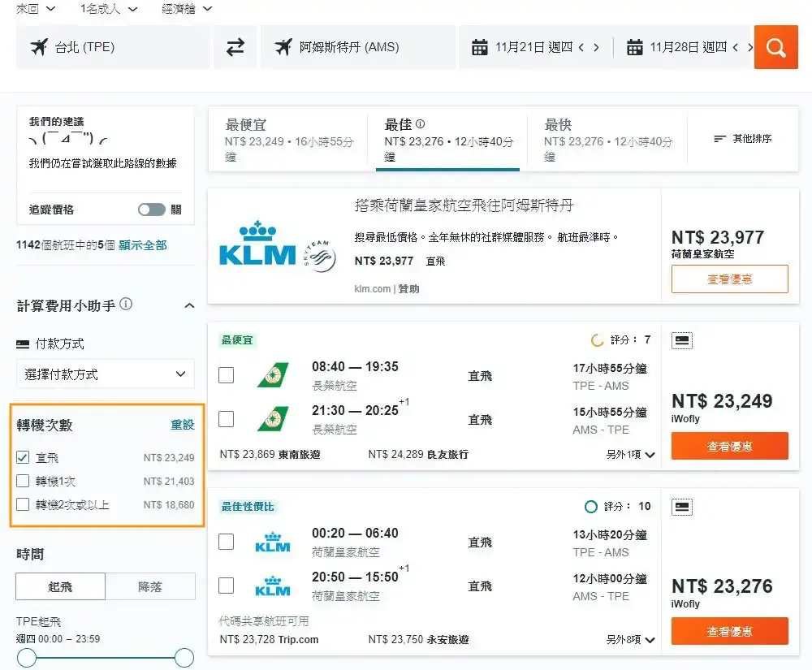Go to next departure date arrow
Screen dimensions: 812x670
[597, 48]
